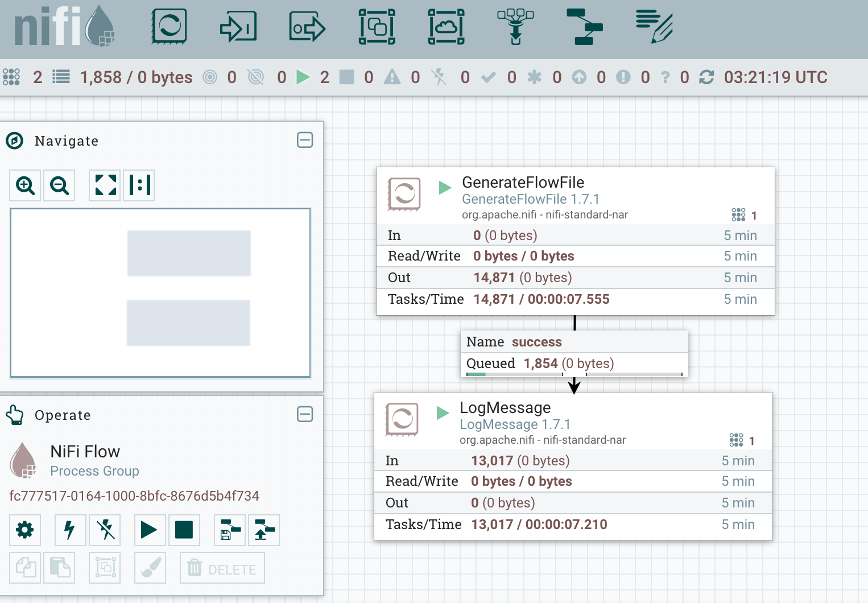
Task: Click GenerateFlowFile active threads icon
Action: [x=738, y=214]
